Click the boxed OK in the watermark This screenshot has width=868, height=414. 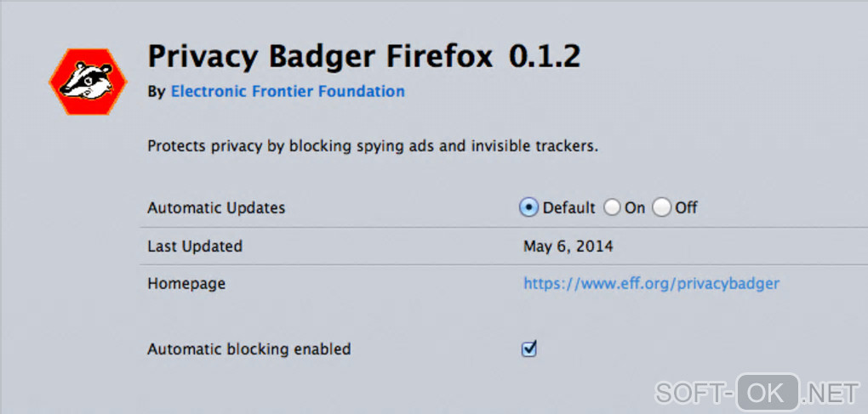click(x=768, y=393)
